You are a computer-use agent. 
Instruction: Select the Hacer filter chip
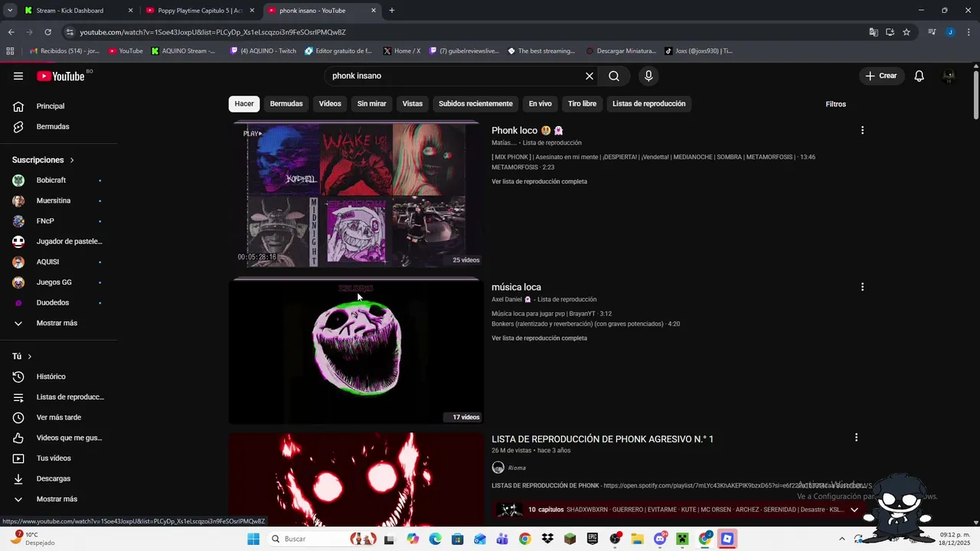tap(244, 104)
